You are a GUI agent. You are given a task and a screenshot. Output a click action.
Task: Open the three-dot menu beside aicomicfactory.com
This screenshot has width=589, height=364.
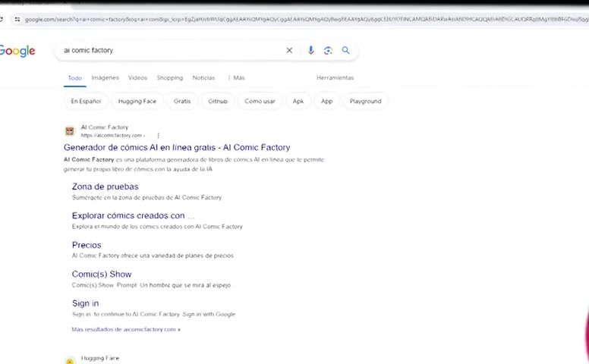click(158, 136)
